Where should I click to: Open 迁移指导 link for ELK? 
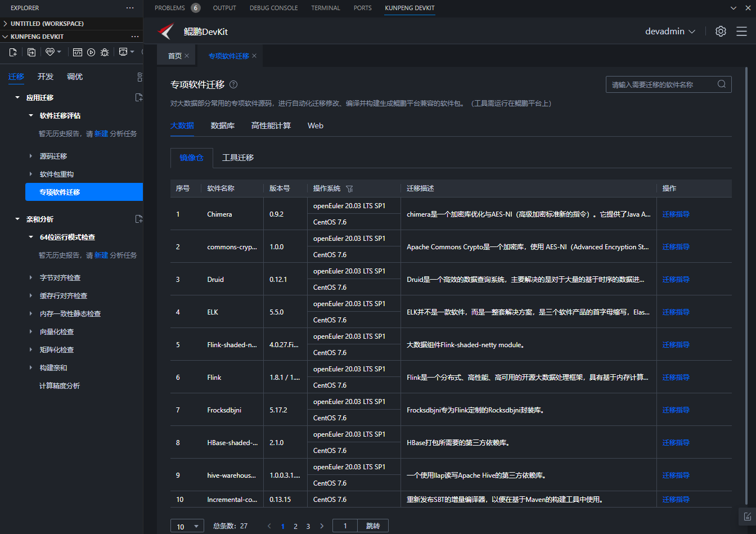[x=676, y=312]
